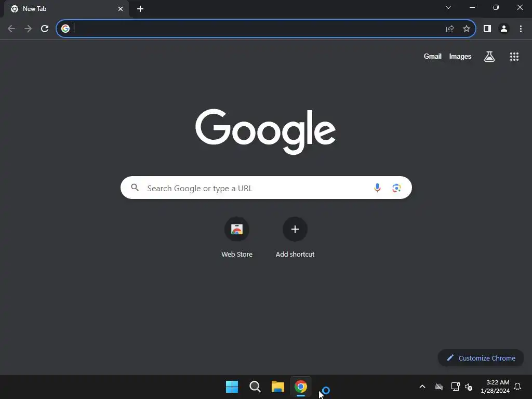Screen dimensions: 532x399
Task: Click the magnifier in the search box
Action: point(135,187)
